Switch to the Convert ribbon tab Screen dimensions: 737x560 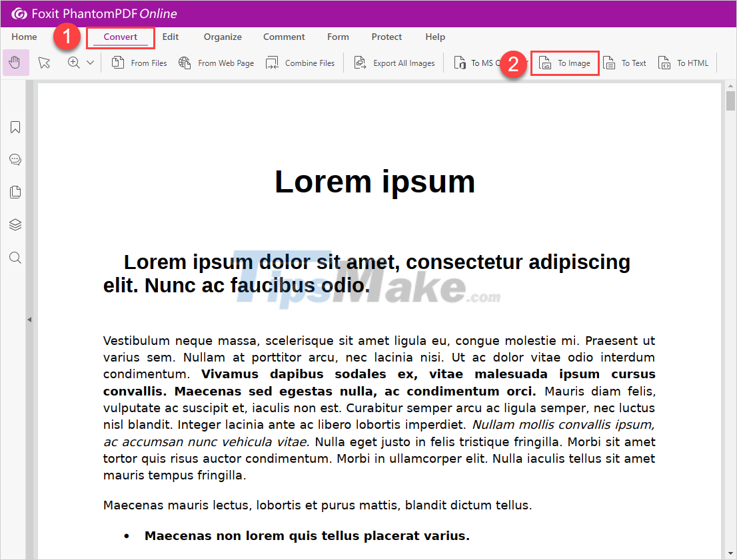click(x=120, y=37)
